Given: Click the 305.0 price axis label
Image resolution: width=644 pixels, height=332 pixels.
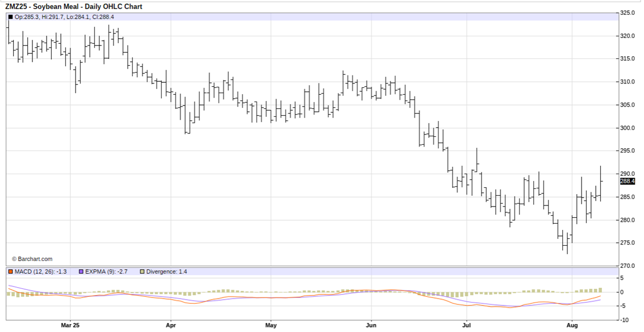Looking at the screenshot, I should (627, 105).
